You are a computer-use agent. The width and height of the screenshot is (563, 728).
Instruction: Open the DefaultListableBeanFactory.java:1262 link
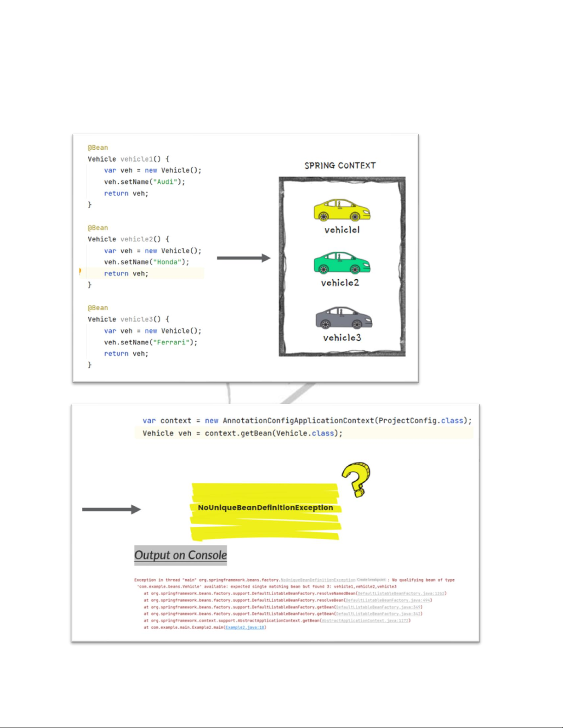[401, 593]
